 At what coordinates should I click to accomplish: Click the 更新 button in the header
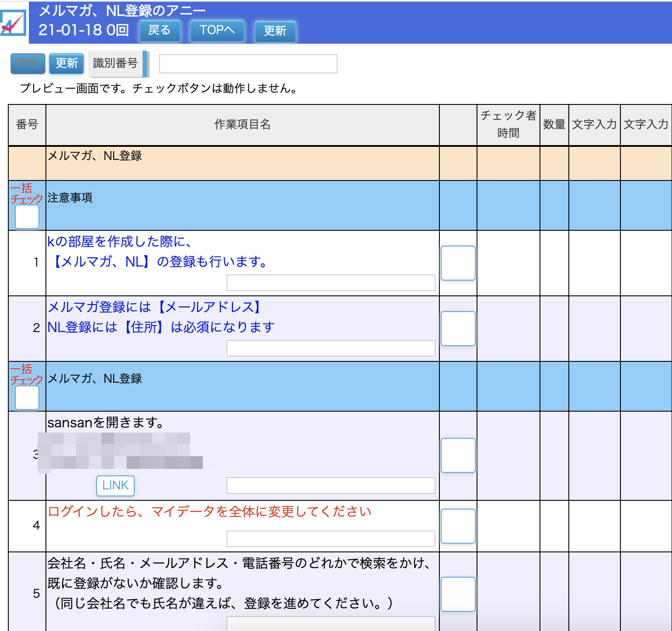click(275, 30)
